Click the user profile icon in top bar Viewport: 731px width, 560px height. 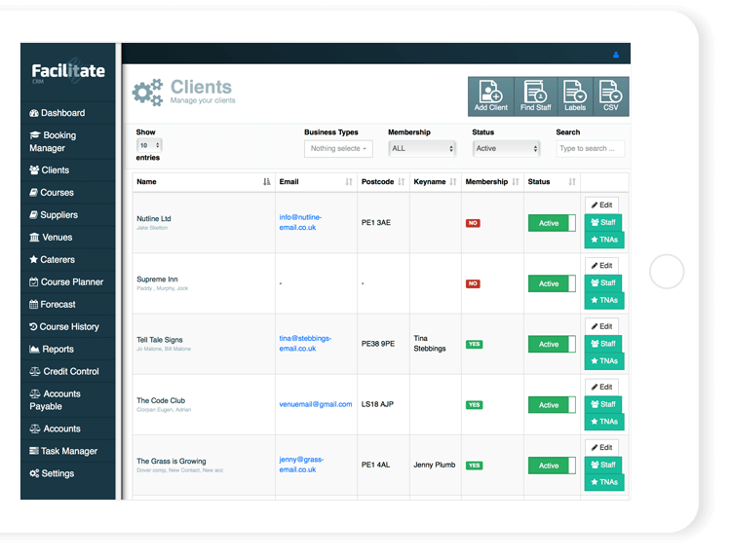pyautogui.click(x=616, y=56)
